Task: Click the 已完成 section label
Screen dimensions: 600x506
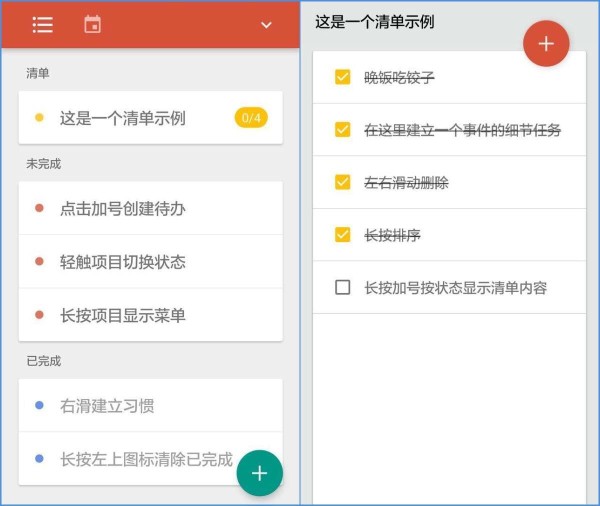Action: pos(43,361)
